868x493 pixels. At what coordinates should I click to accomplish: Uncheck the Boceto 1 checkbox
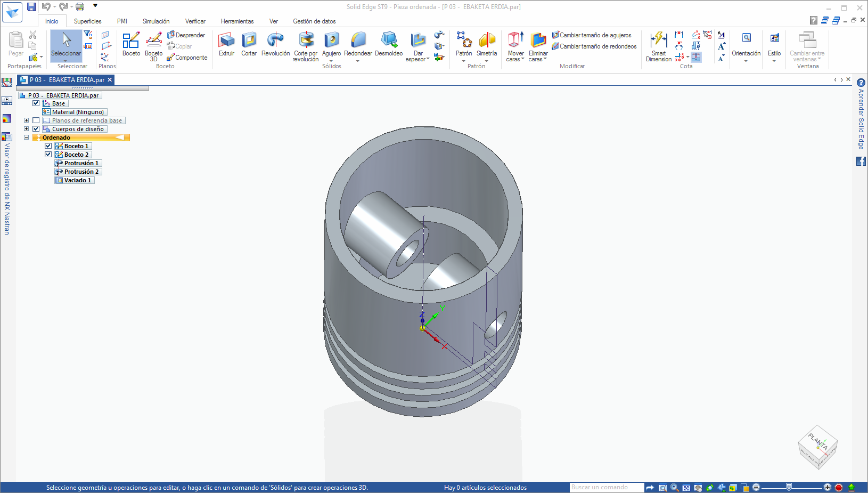coord(48,146)
